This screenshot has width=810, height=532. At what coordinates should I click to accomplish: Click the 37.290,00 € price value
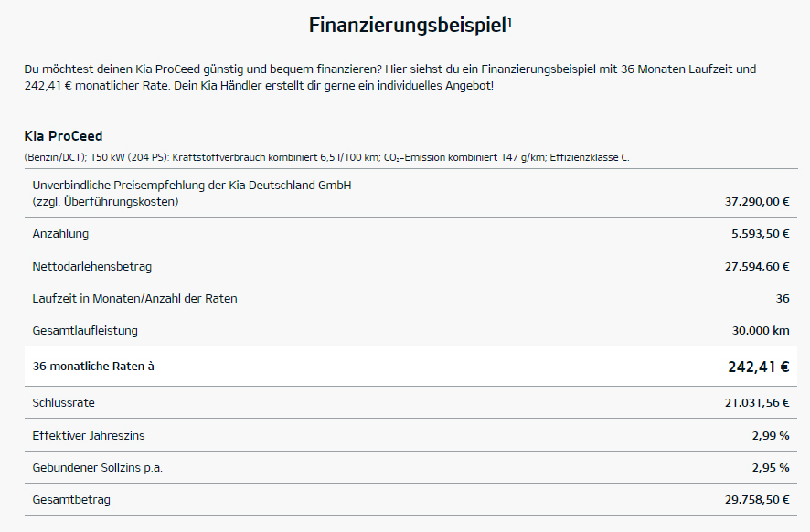coord(757,202)
